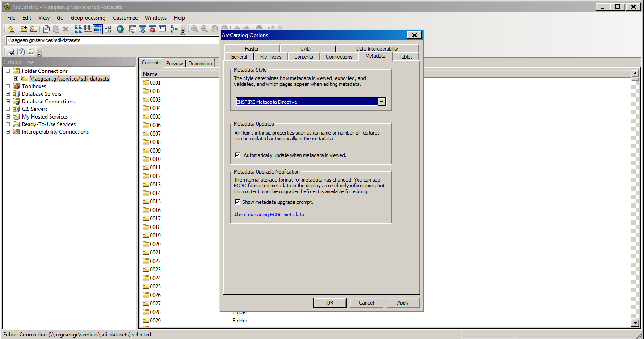Open the Metadata Style dropdown
The image size is (644, 339).
tap(382, 102)
